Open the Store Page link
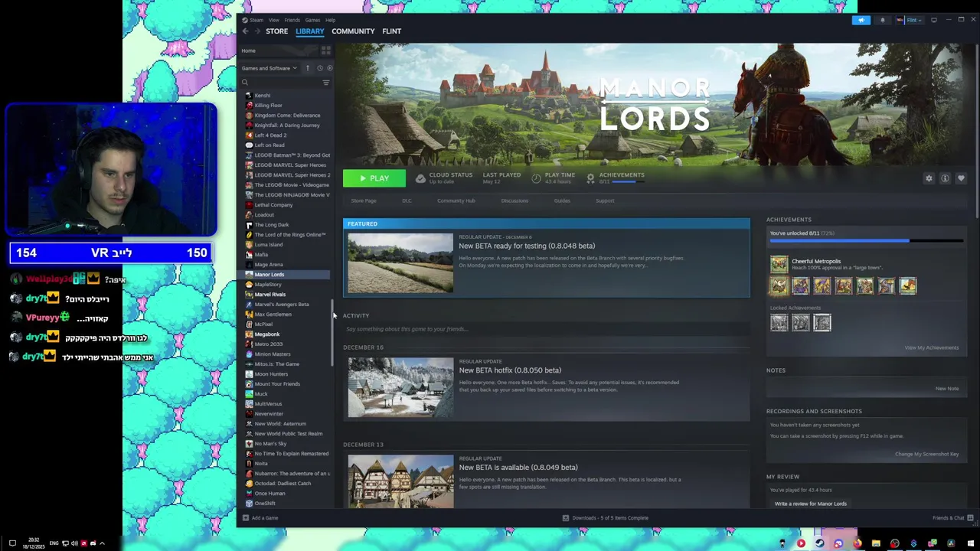 pyautogui.click(x=364, y=201)
